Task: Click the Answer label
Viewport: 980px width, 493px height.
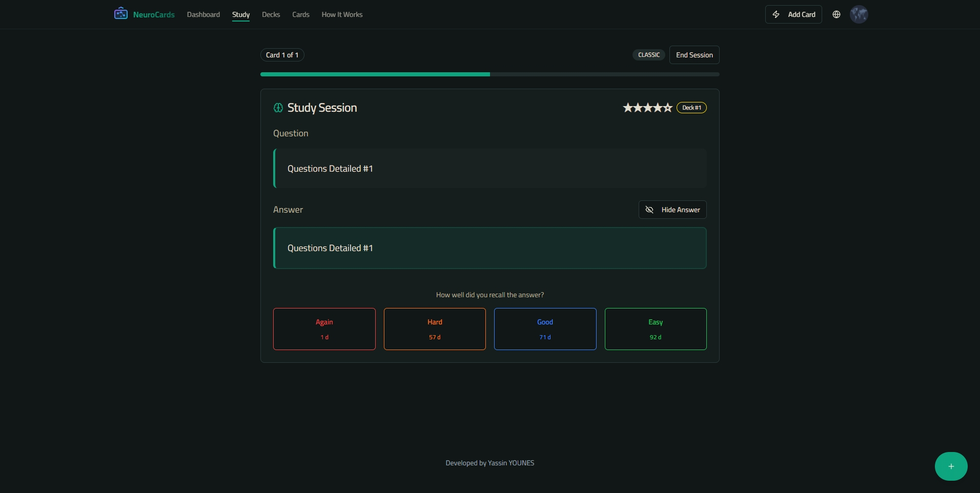Action: tap(288, 210)
